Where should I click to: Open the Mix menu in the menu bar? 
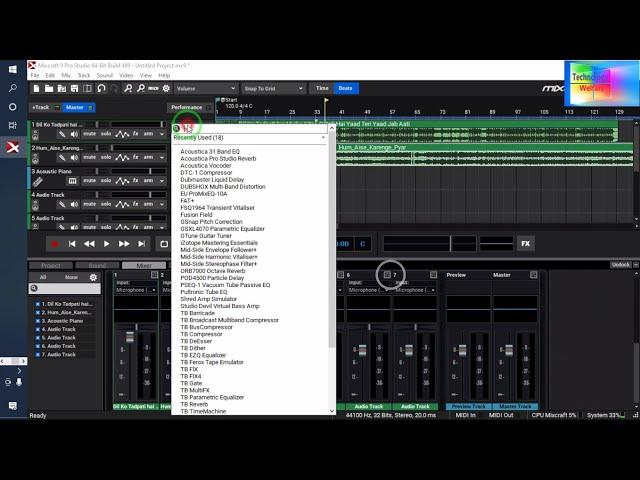pos(65,75)
